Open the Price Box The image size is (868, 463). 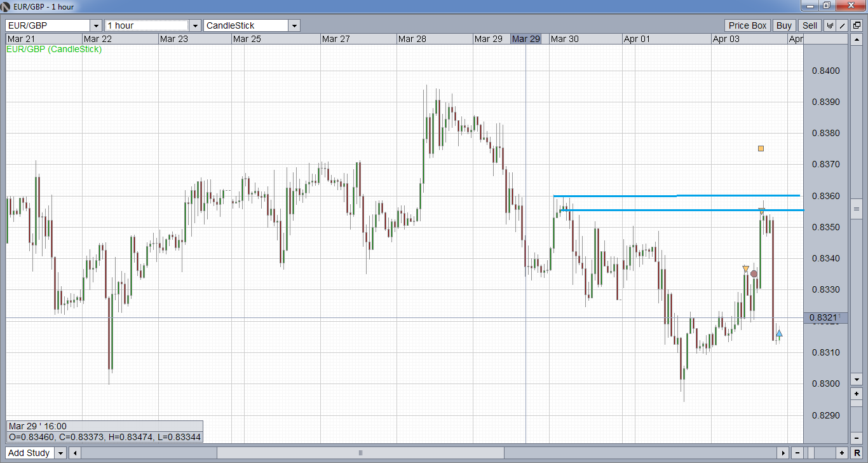(747, 25)
